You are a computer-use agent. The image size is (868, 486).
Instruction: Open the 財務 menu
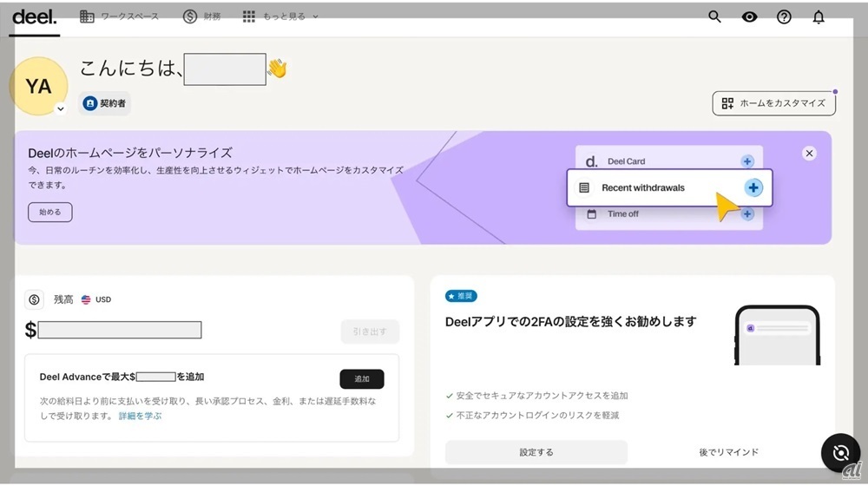(202, 16)
